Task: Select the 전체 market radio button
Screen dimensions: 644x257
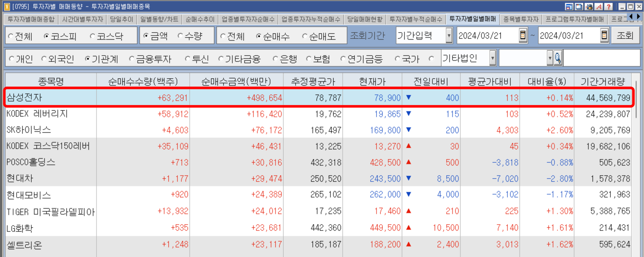Action: tap(11, 36)
